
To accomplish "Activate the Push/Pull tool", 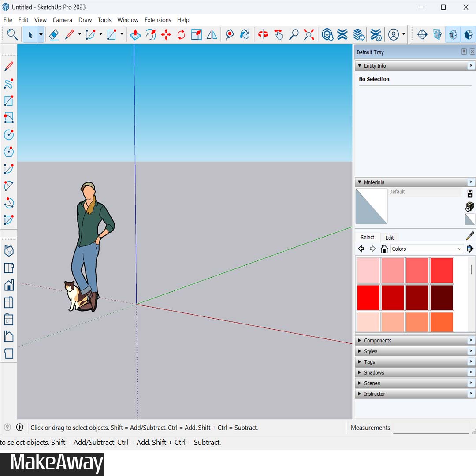I will (x=135, y=35).
